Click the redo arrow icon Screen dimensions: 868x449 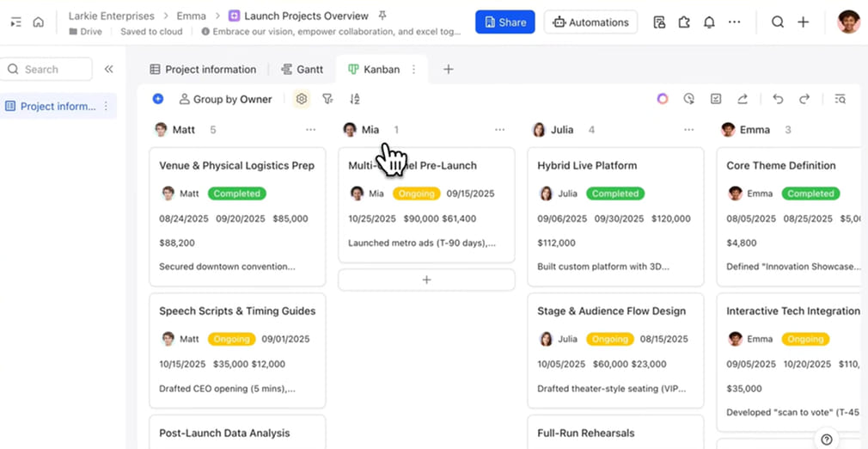click(804, 99)
